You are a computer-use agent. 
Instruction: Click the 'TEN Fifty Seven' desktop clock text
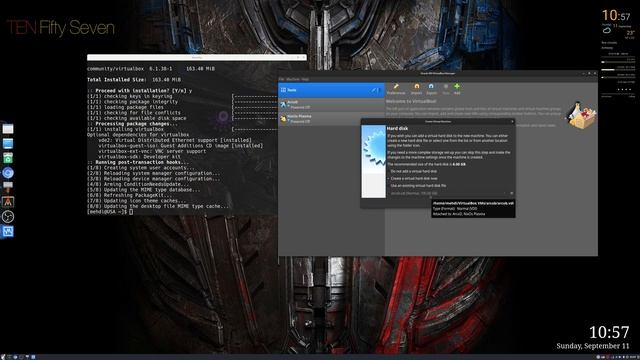click(60, 28)
